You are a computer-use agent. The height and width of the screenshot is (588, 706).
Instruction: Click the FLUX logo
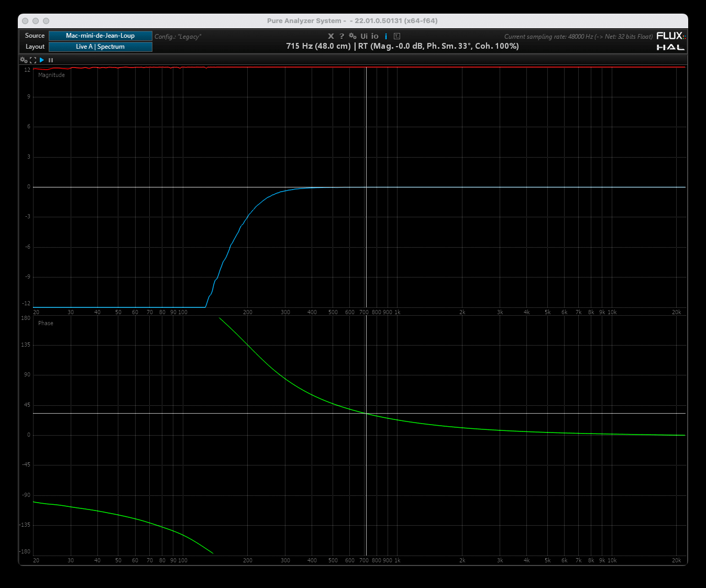(x=670, y=36)
